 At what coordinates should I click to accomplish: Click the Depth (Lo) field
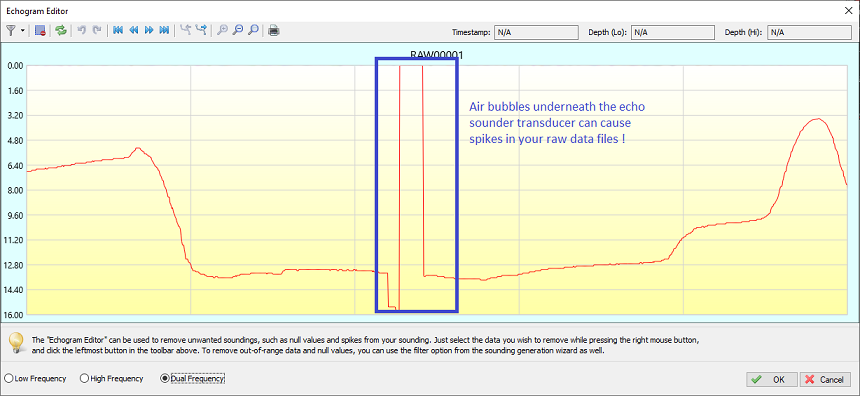click(673, 32)
